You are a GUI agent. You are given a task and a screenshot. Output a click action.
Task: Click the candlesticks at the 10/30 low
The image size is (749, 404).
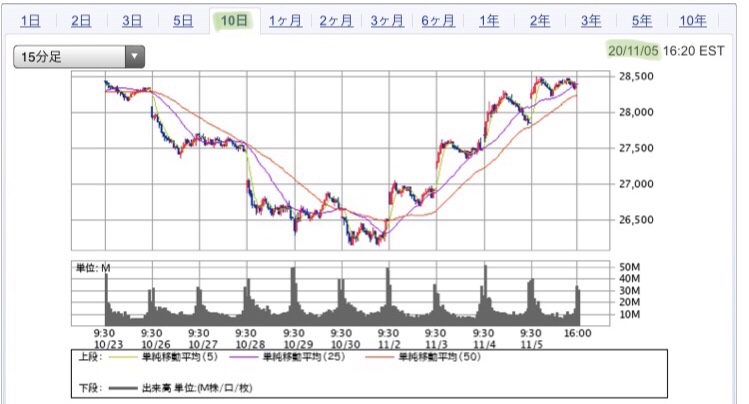[353, 237]
